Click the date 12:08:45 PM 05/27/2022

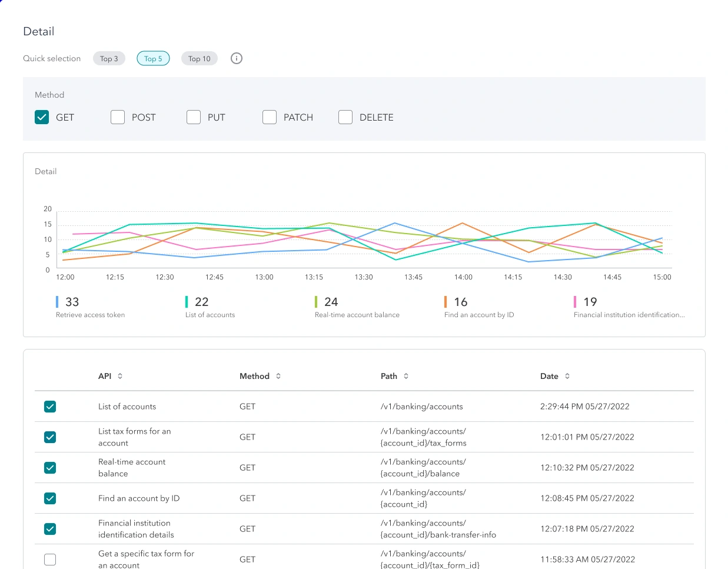pyautogui.click(x=587, y=498)
